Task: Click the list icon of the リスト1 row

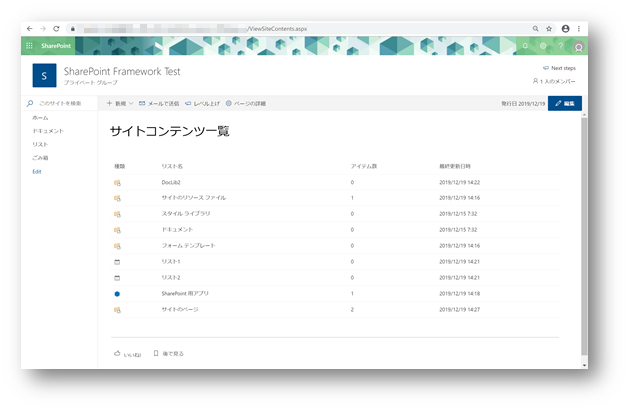Action: pyautogui.click(x=117, y=262)
